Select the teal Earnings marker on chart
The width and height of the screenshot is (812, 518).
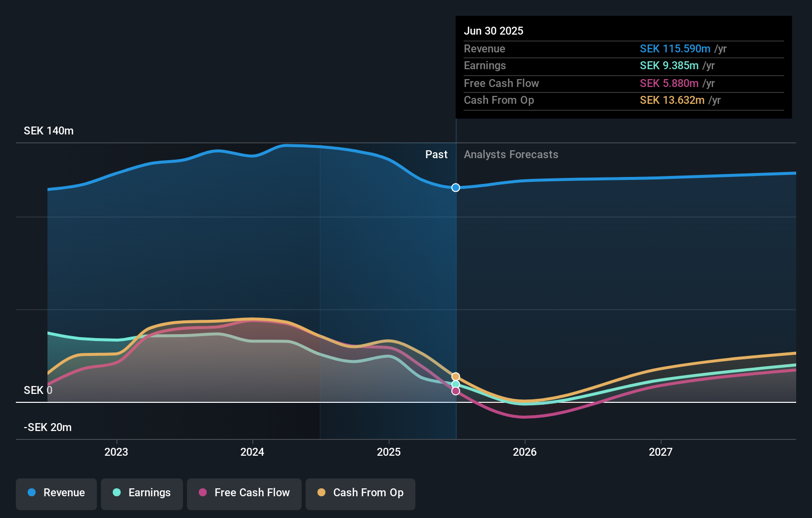coord(455,384)
